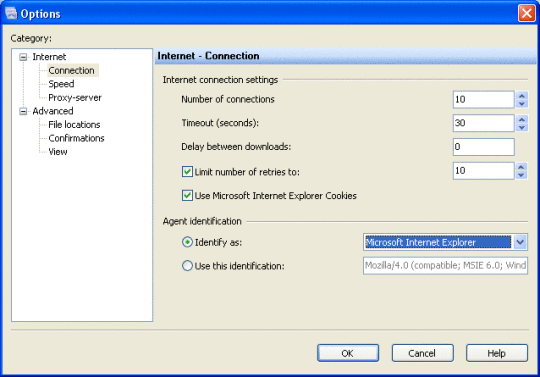
Task: Select Advanced category in tree
Action: 53,111
